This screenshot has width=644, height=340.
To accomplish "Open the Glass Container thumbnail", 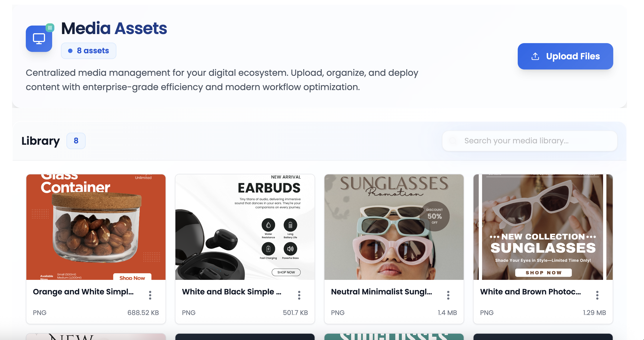I will [x=96, y=227].
